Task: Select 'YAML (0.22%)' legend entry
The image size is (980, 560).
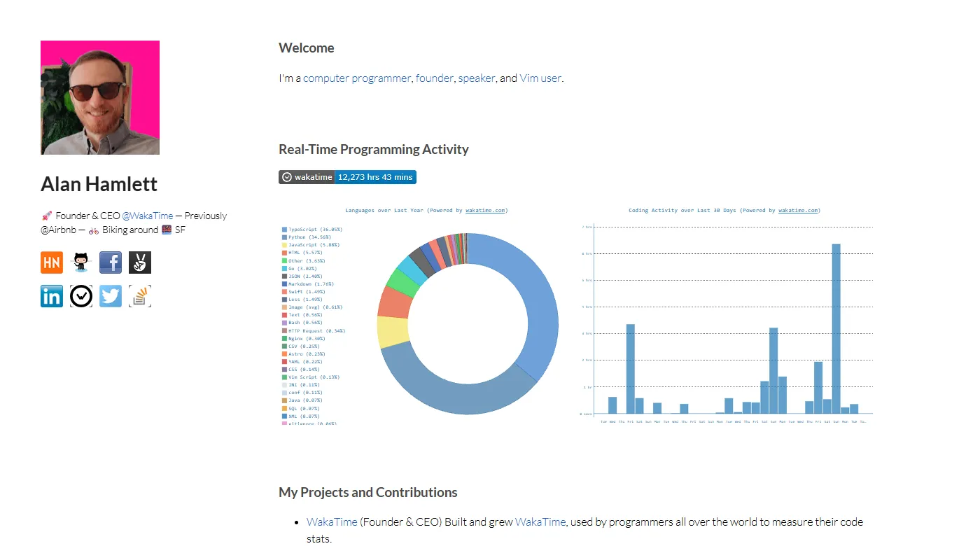Action: pyautogui.click(x=302, y=362)
